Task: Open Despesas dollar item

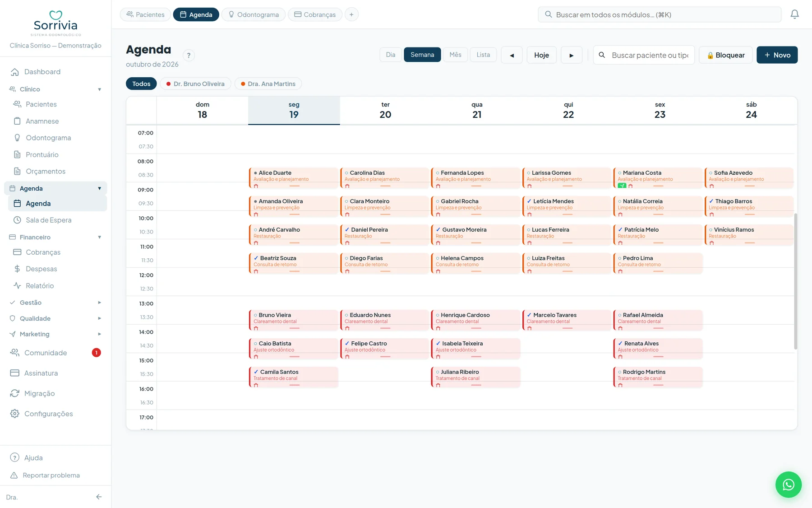Action: tap(57, 269)
